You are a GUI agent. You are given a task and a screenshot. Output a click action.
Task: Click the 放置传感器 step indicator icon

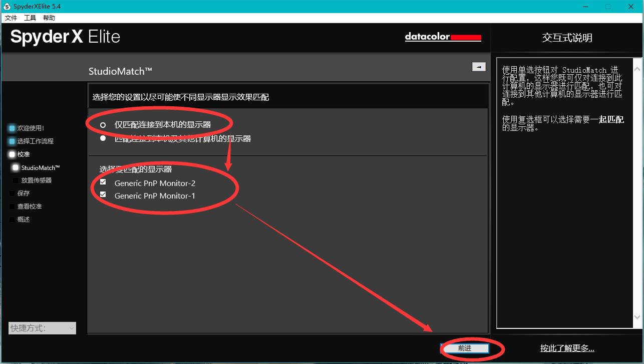point(16,180)
